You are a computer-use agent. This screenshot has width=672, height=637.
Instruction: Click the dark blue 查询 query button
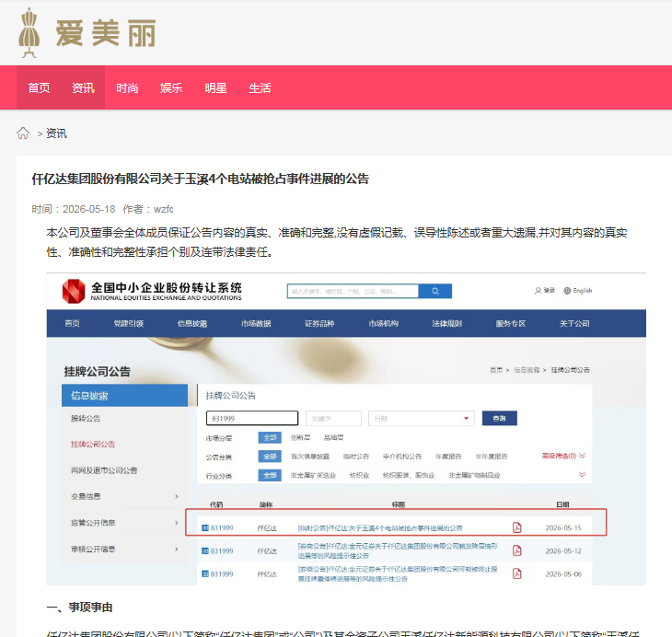tap(499, 419)
